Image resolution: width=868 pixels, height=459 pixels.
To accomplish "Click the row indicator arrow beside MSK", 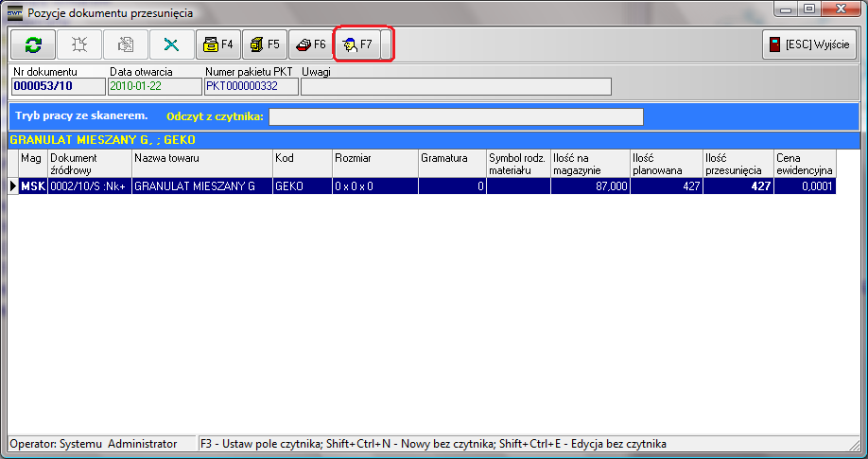I will coord(13,186).
